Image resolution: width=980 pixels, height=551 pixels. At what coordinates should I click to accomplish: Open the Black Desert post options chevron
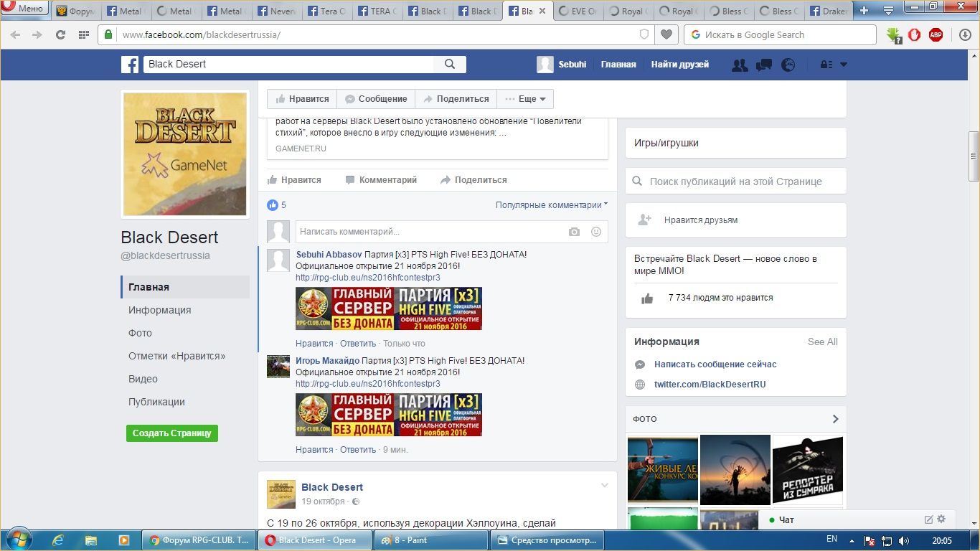(604, 486)
